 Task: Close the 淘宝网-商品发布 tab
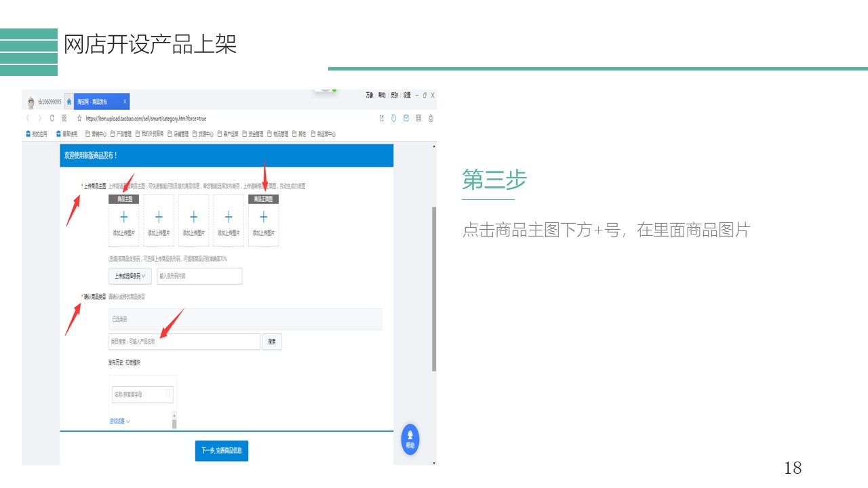tap(125, 102)
